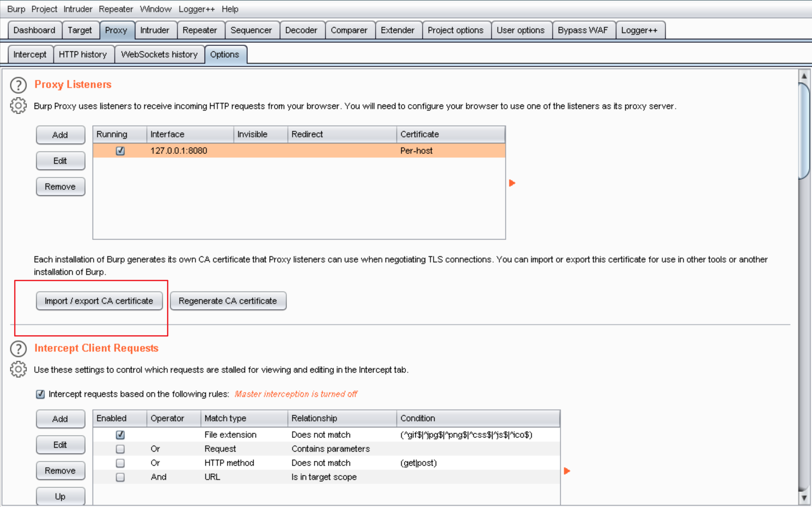Click the lower orange expand arrow

coord(566,471)
